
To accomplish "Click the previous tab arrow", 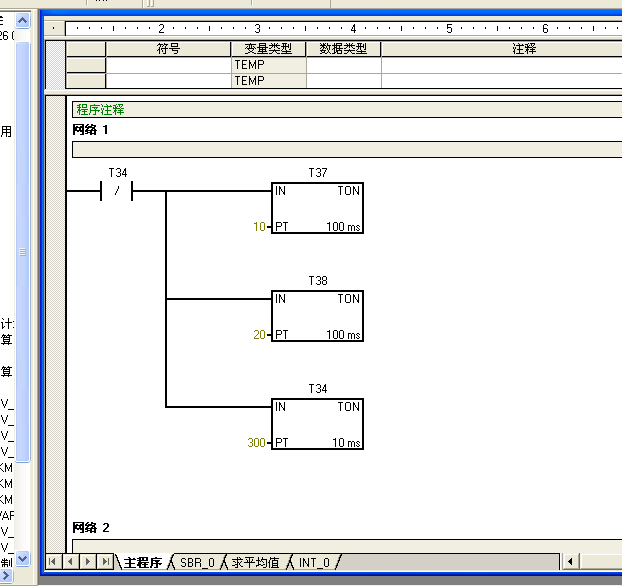I will 71,562.
